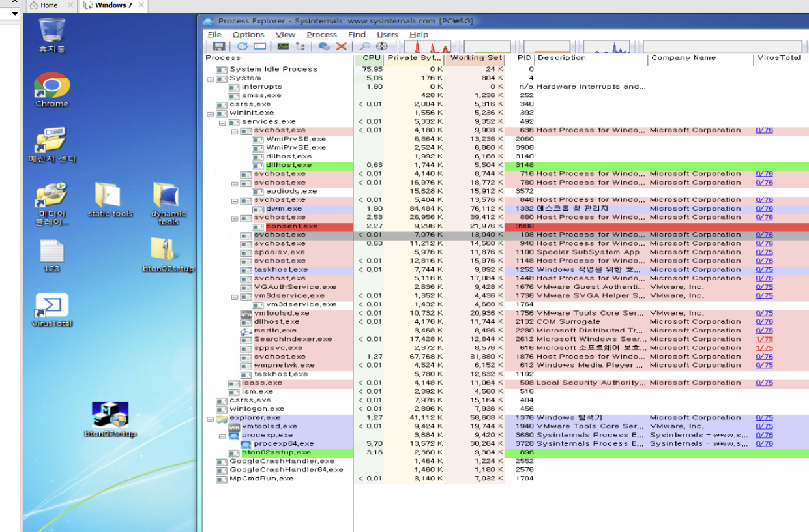Sort by Company Name column header
Image resolution: width=809 pixels, height=532 pixels.
pos(701,59)
